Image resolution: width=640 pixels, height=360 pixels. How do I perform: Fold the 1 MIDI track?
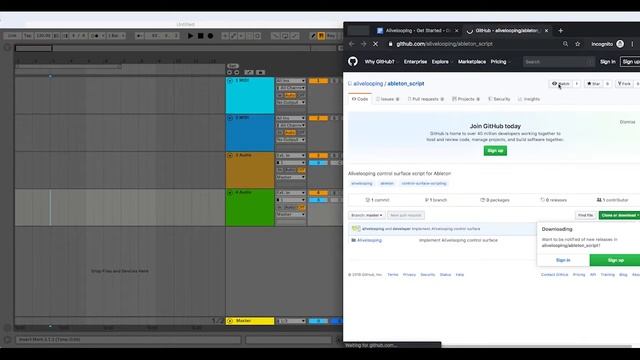pyautogui.click(x=230, y=81)
